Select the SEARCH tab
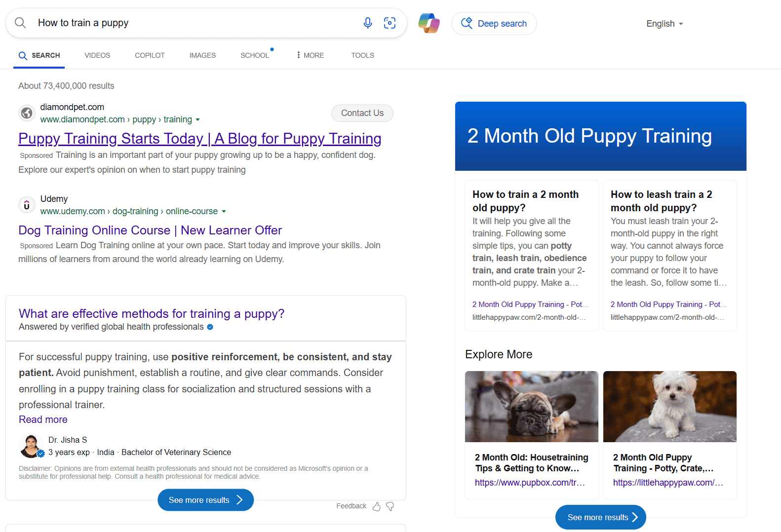This screenshot has width=781, height=532. coord(39,55)
